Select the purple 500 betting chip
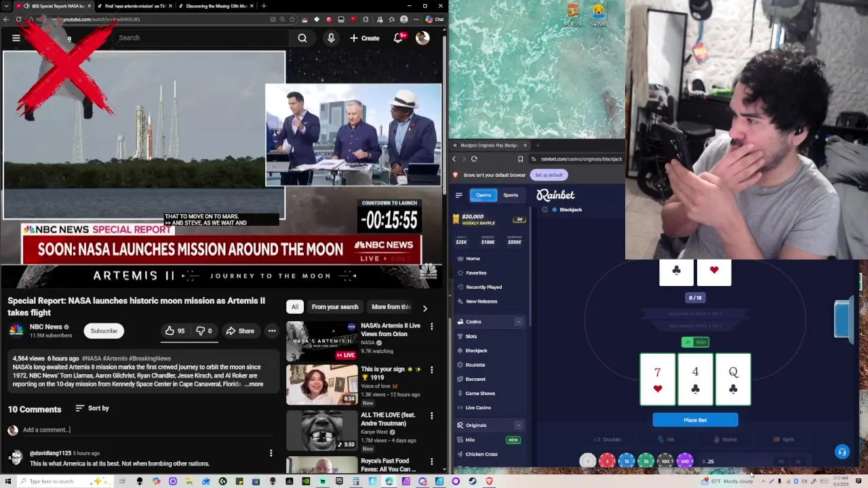 pyautogui.click(x=685, y=461)
